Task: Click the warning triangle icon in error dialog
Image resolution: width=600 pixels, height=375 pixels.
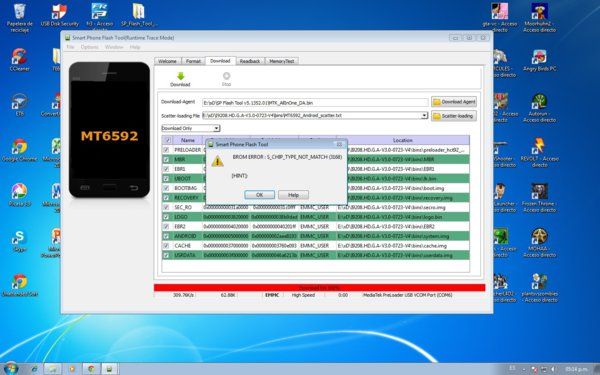Action: [x=217, y=161]
